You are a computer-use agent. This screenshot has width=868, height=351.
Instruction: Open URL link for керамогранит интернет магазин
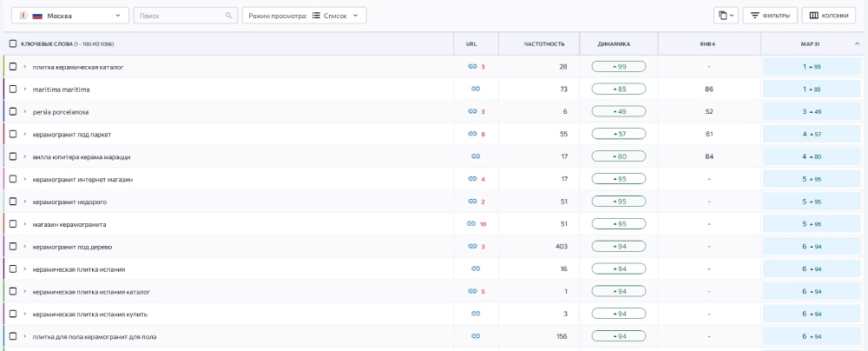[x=472, y=179]
